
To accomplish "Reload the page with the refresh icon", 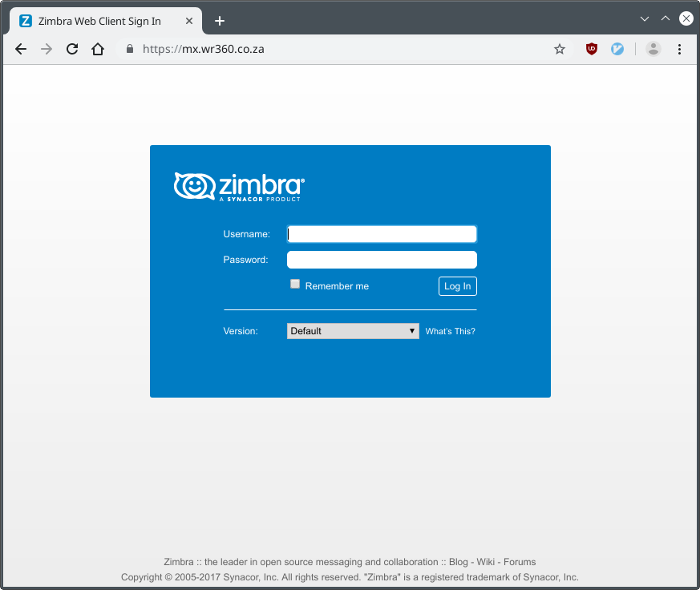I will pyautogui.click(x=72, y=49).
